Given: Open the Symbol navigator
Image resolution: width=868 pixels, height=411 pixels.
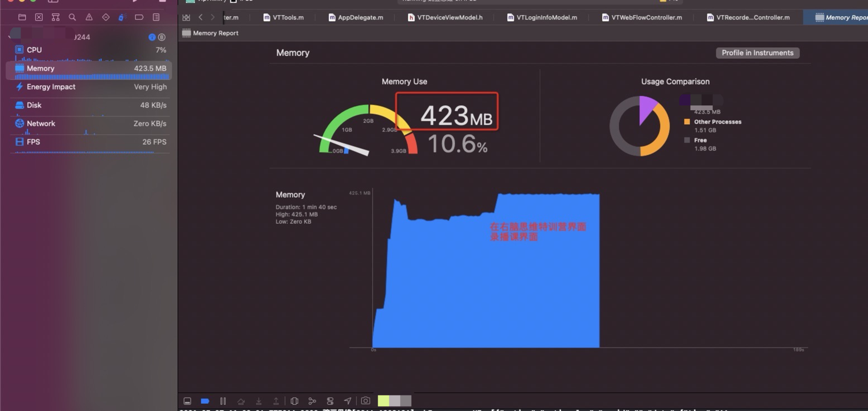Looking at the screenshot, I should (55, 17).
